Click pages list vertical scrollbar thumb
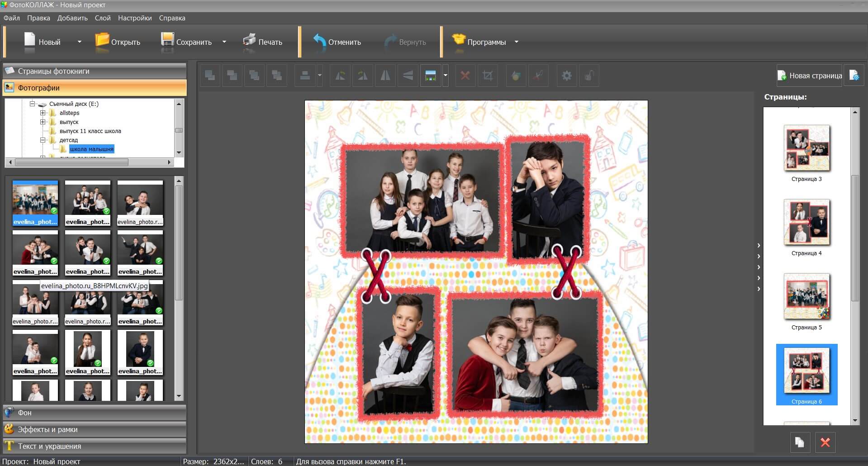The height and width of the screenshot is (466, 868). tap(855, 238)
